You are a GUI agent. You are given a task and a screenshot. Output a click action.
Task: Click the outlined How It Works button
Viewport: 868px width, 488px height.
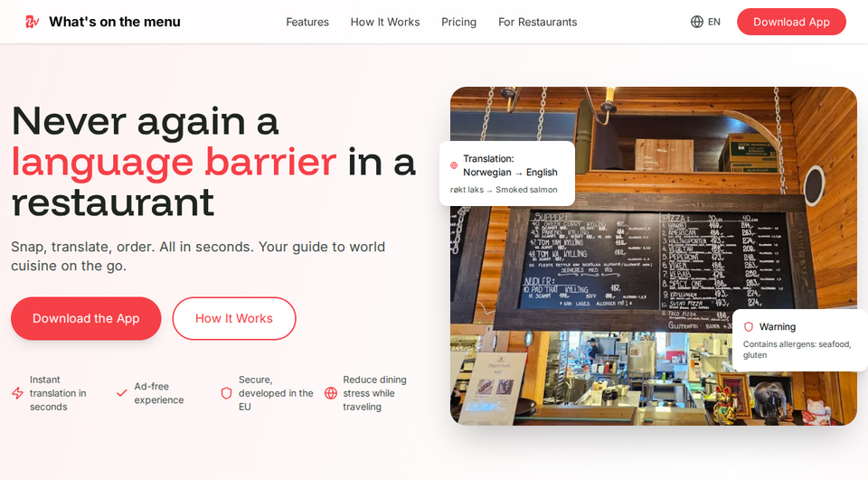coord(233,318)
